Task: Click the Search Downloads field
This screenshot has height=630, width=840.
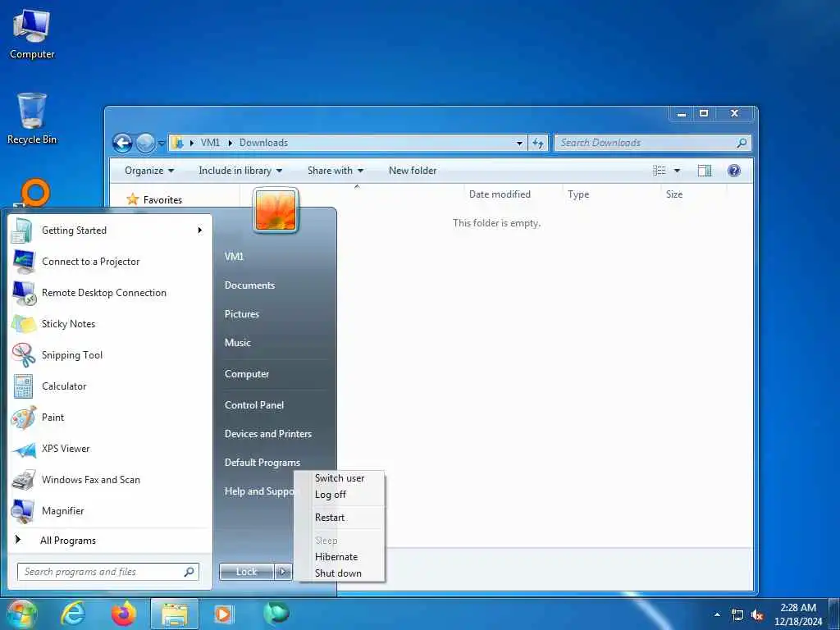Action: click(652, 143)
